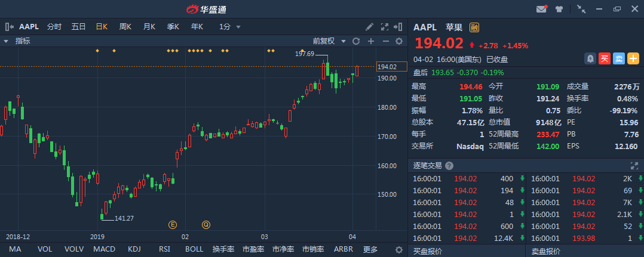Click first yellow diamond event marker
This screenshot has height=257, width=644.
pyautogui.click(x=97, y=51)
